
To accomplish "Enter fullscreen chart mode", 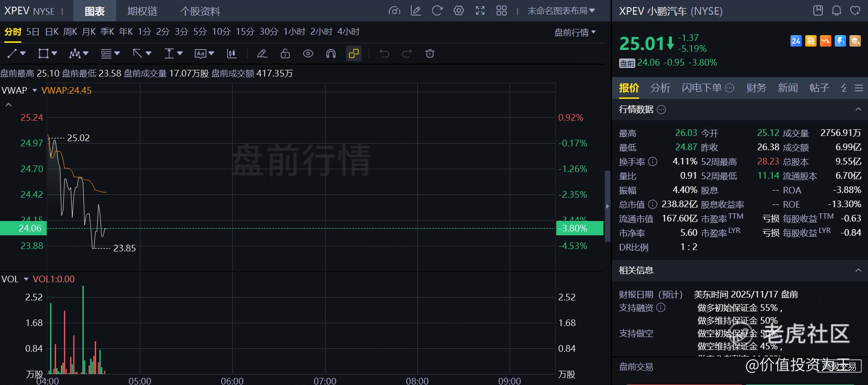I will coord(480,11).
